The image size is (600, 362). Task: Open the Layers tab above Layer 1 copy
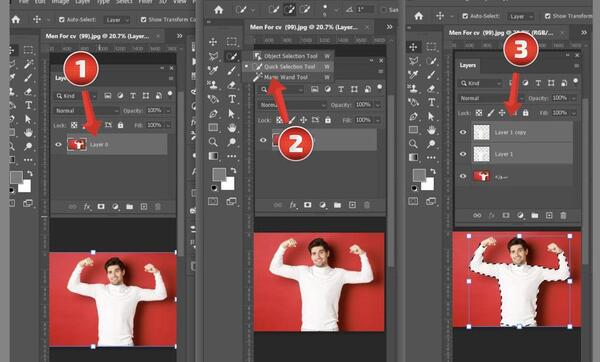(x=468, y=65)
